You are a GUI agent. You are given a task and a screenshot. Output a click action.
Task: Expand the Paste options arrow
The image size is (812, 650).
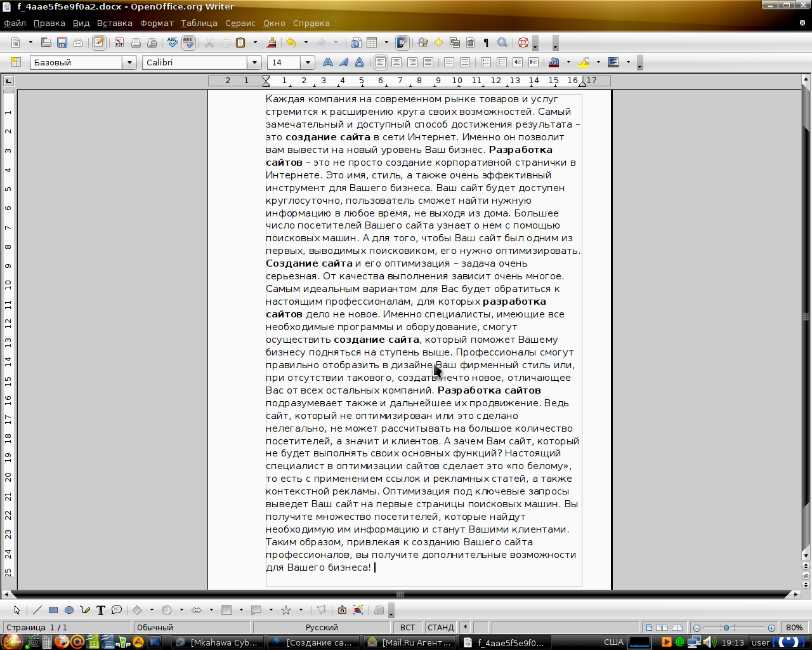[x=255, y=43]
